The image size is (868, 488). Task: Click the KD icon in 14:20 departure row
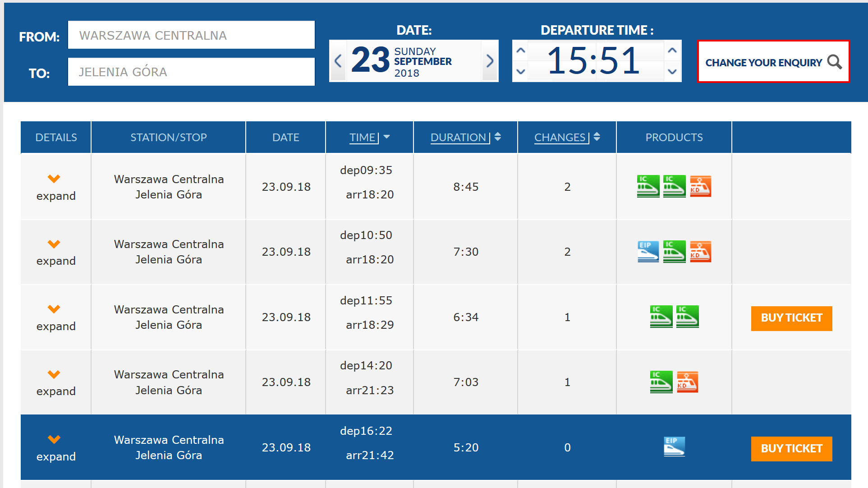coord(687,382)
